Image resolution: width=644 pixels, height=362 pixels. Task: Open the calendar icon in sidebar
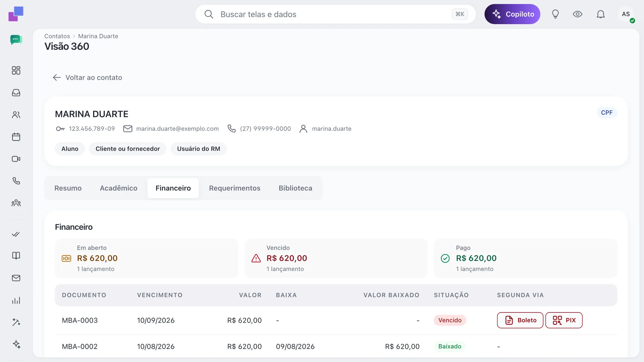16,137
